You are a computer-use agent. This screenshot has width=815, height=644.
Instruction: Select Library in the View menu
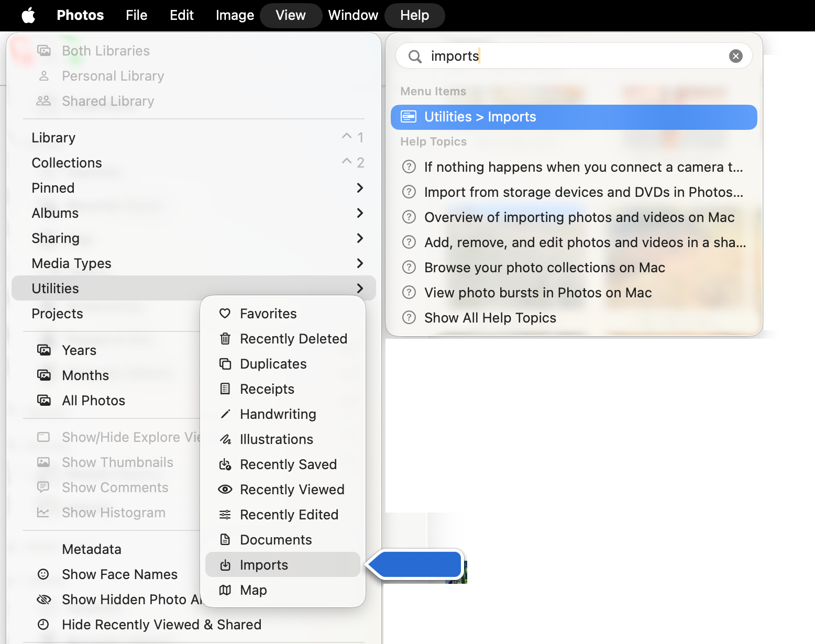pyautogui.click(x=194, y=138)
